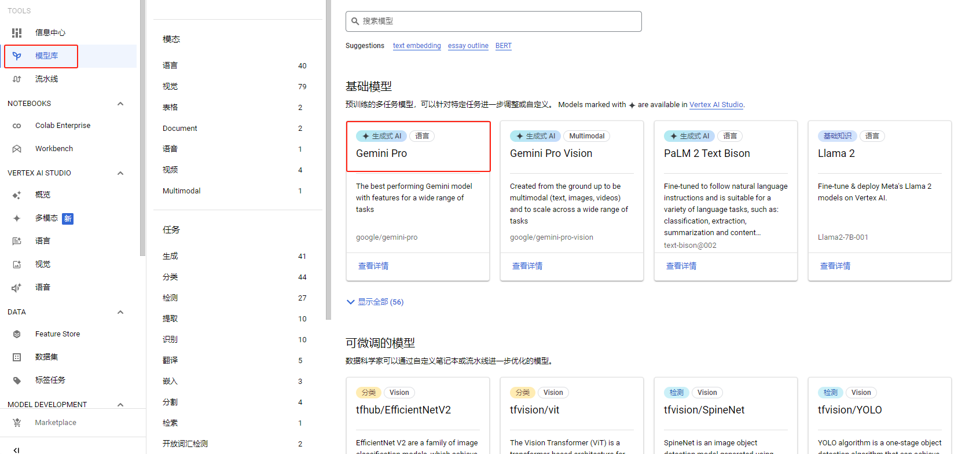
Task: Click the filter panel vertical scrollbar
Action: (x=328, y=159)
